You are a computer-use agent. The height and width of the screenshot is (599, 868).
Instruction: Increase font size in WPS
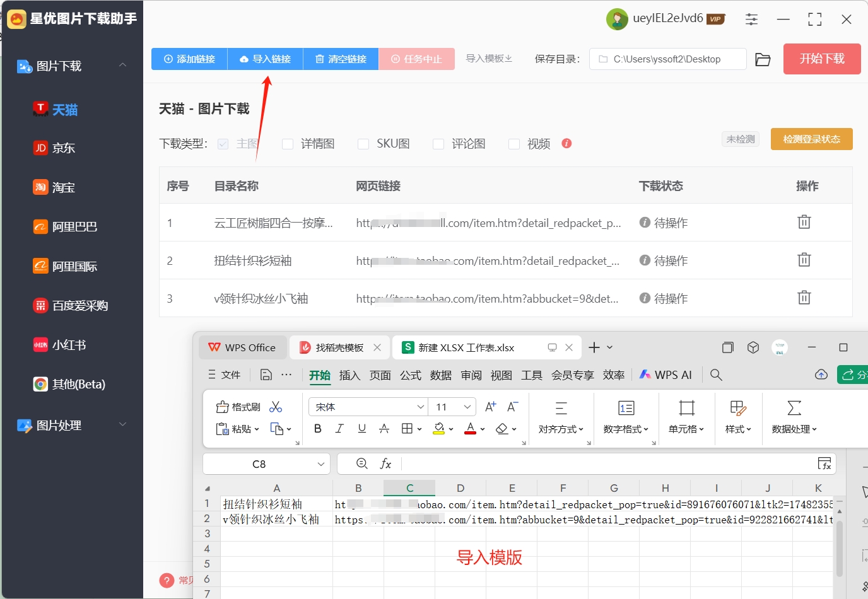490,407
